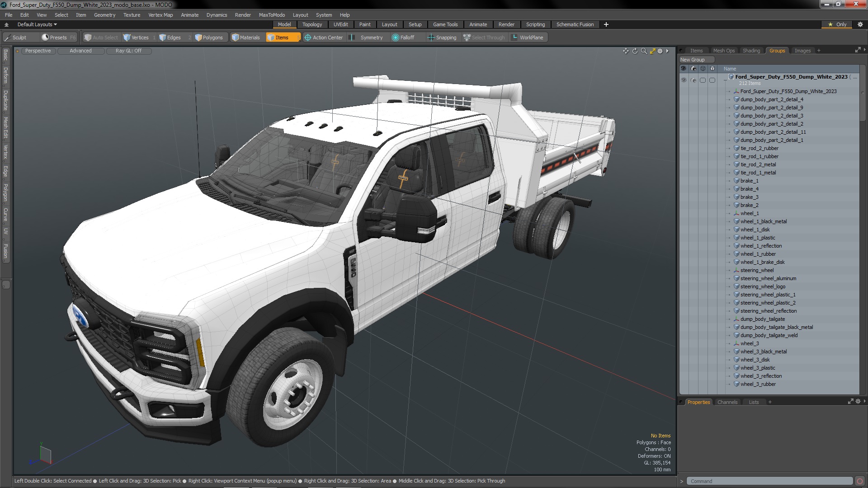The image size is (868, 488).
Task: Click the viewport zoom magnifier icon
Action: tap(644, 51)
